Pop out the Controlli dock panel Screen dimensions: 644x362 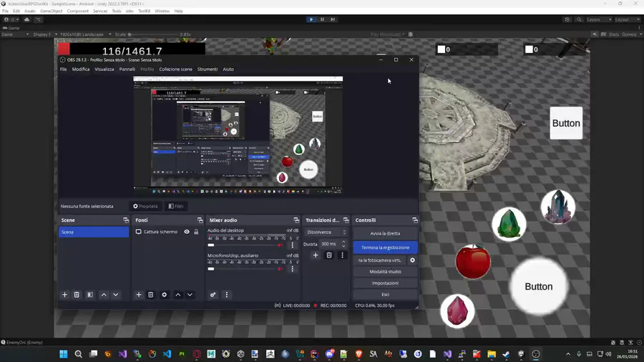point(415,220)
